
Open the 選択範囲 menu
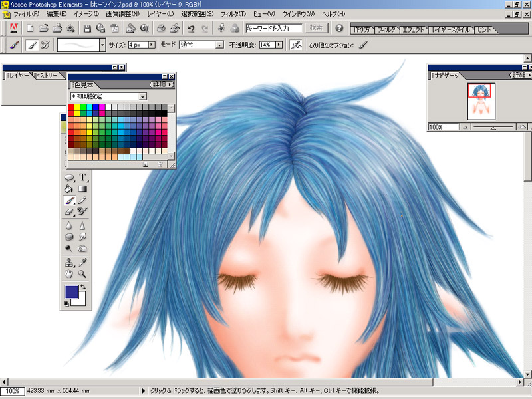[x=197, y=14]
